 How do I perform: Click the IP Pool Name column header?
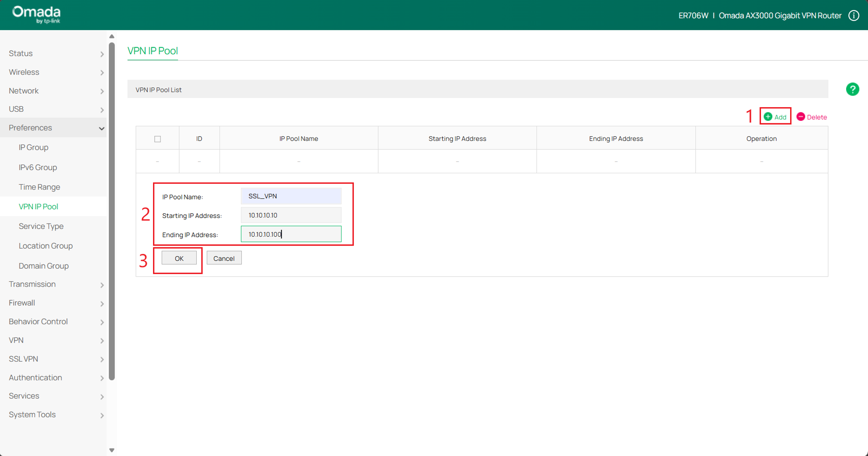pyautogui.click(x=299, y=139)
